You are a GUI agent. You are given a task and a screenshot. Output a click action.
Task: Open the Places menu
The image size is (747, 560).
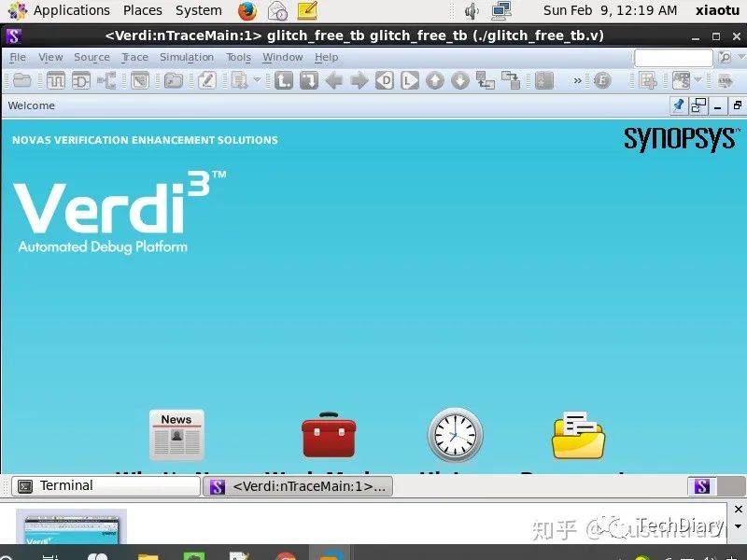point(143,10)
